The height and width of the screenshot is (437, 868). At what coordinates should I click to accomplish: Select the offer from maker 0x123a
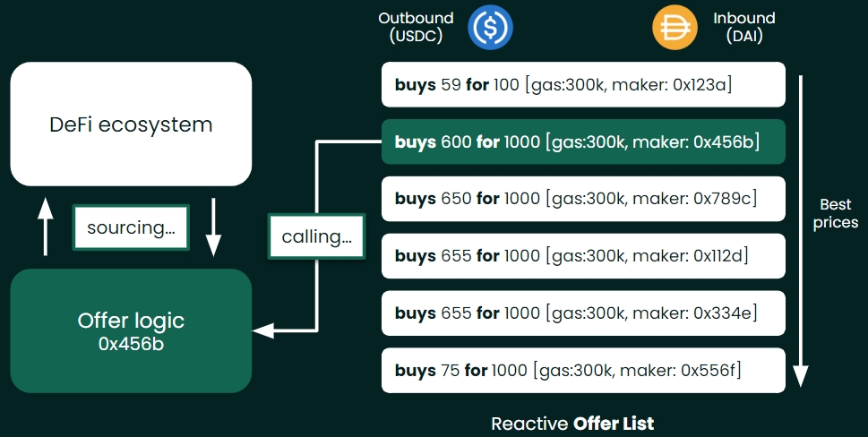pyautogui.click(x=583, y=85)
